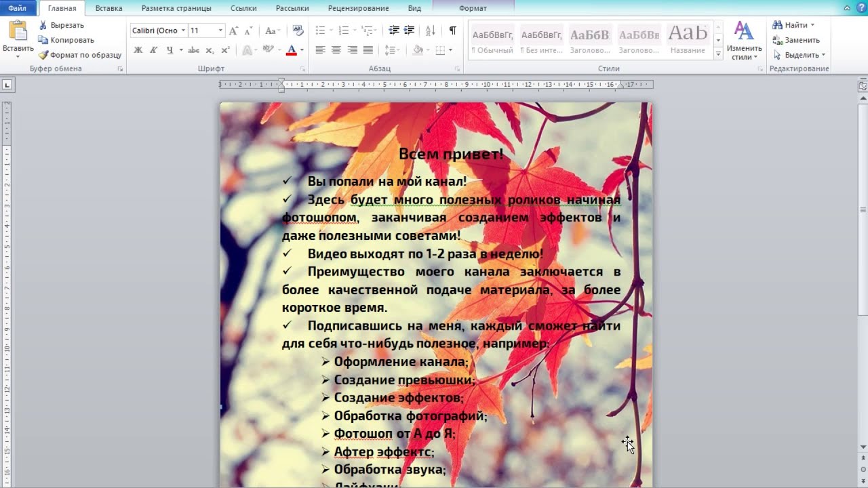Minimize the ribbon with the caret icon
868x488 pixels.
(x=847, y=8)
